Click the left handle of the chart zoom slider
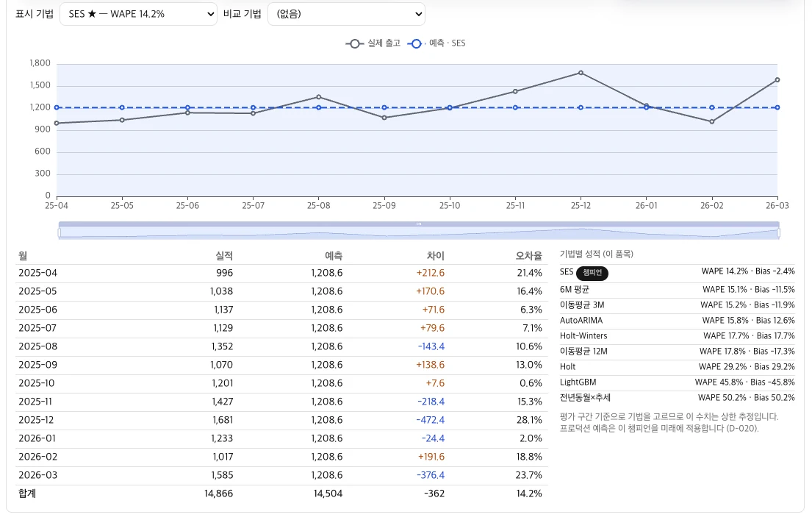 tap(60, 232)
